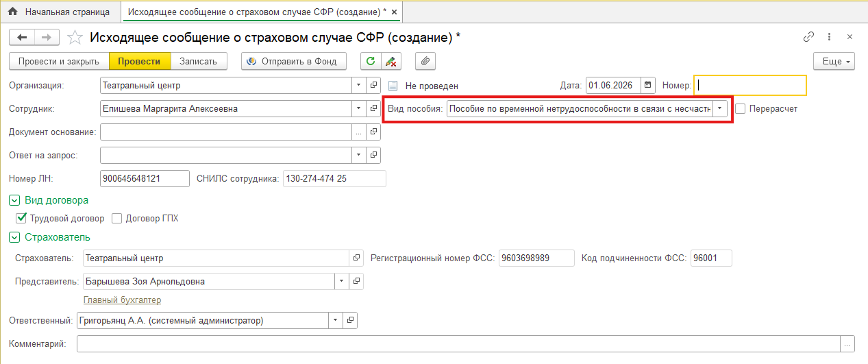
Task: Click the forward navigation arrow
Action: click(x=47, y=37)
